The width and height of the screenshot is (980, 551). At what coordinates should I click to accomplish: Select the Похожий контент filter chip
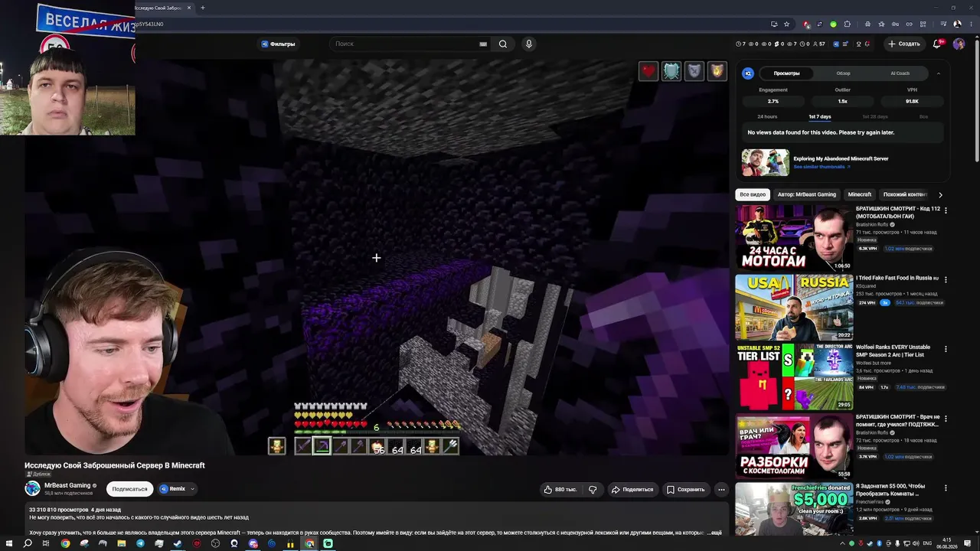[905, 194]
